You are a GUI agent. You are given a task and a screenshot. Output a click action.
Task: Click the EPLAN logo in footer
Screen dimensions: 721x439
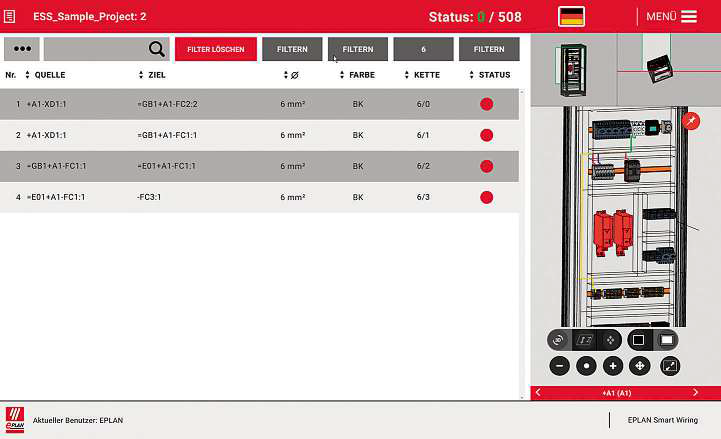tap(15, 420)
